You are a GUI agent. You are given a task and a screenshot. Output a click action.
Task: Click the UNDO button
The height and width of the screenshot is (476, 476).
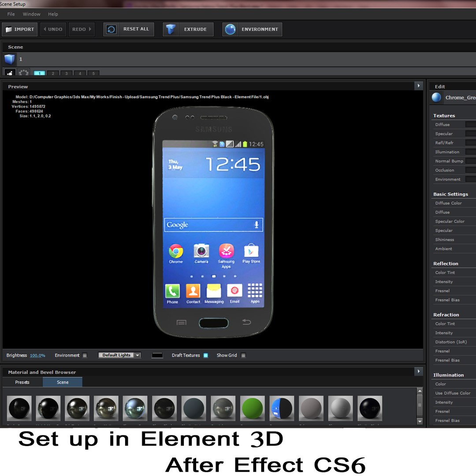[x=53, y=29]
